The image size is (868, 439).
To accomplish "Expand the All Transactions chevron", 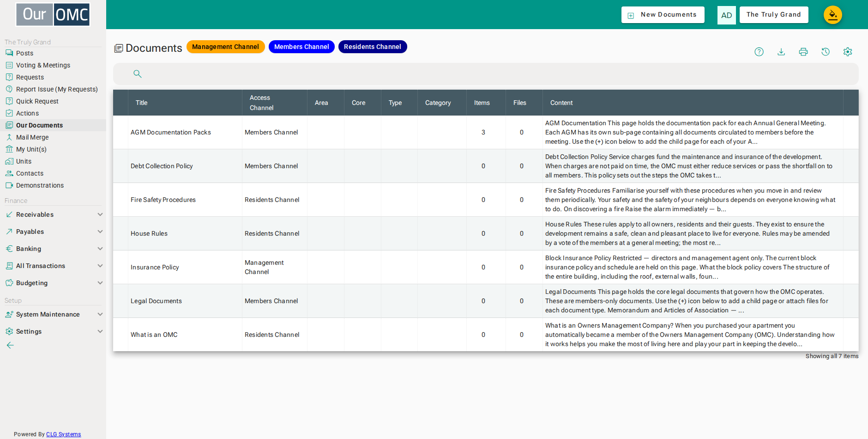I will coord(100,266).
